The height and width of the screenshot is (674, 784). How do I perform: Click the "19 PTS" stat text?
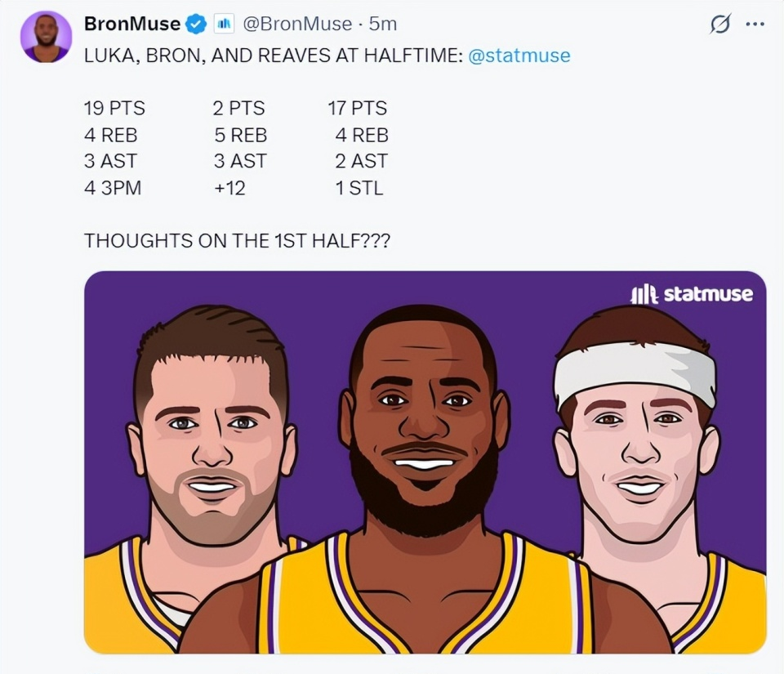click(114, 108)
